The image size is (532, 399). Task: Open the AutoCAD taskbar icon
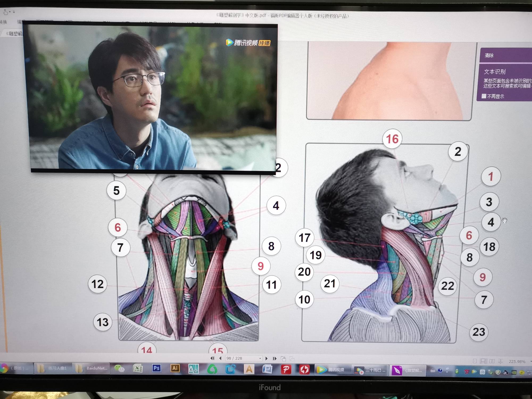tap(193, 369)
